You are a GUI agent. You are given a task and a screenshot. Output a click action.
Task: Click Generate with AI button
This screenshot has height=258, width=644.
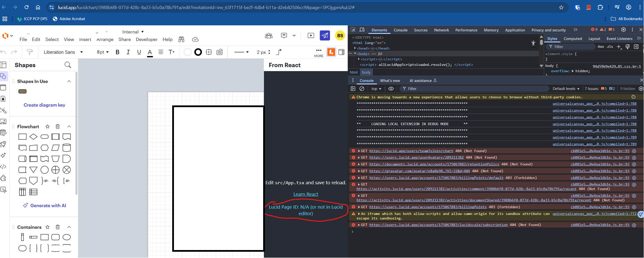(44, 206)
